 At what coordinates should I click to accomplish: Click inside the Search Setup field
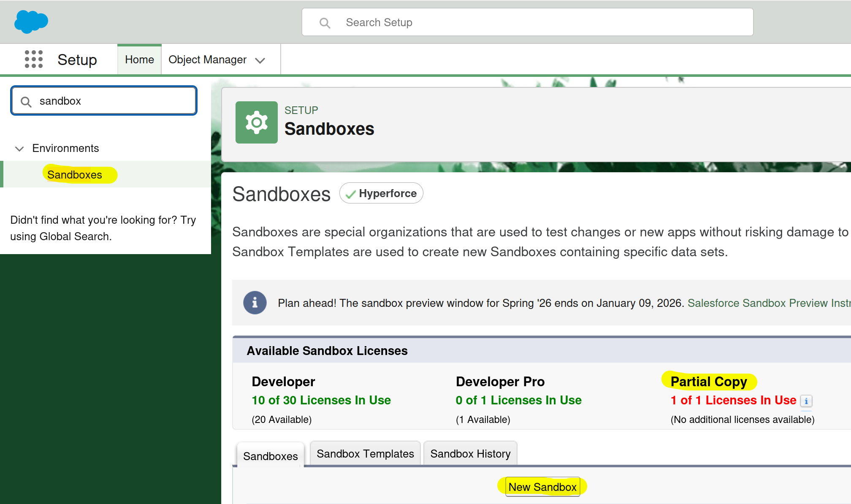point(464,22)
